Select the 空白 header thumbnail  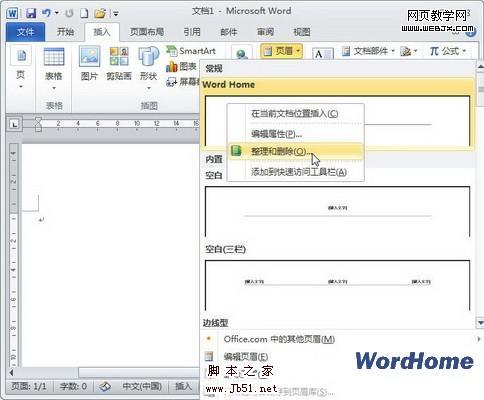[x=337, y=211]
